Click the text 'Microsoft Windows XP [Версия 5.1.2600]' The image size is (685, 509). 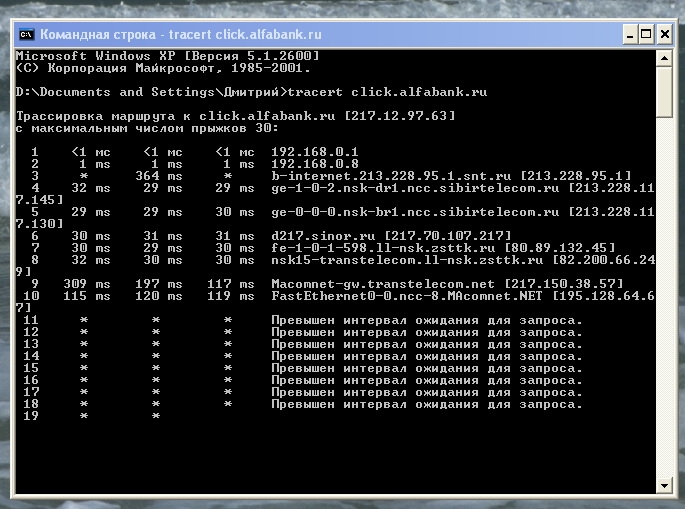click(168, 56)
